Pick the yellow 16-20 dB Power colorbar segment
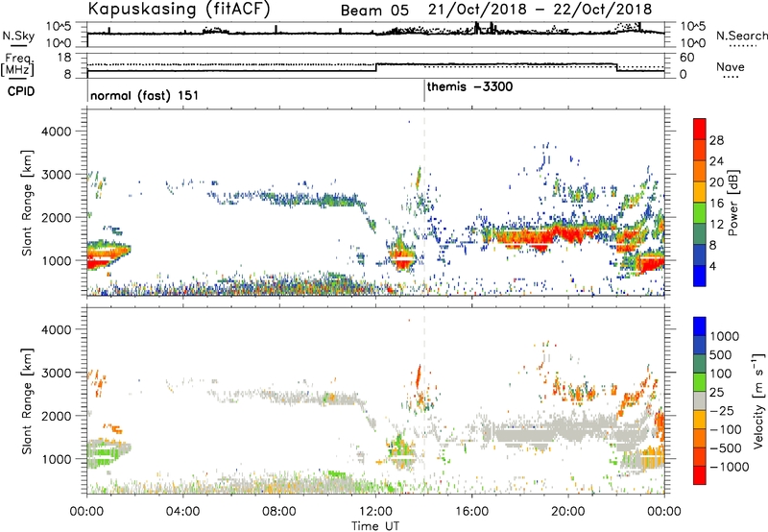Viewport: 768px width, 532px height. tap(700, 191)
